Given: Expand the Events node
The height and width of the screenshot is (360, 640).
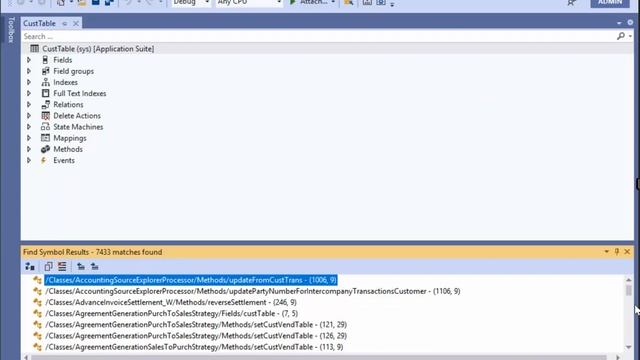Looking at the screenshot, I should [x=29, y=160].
